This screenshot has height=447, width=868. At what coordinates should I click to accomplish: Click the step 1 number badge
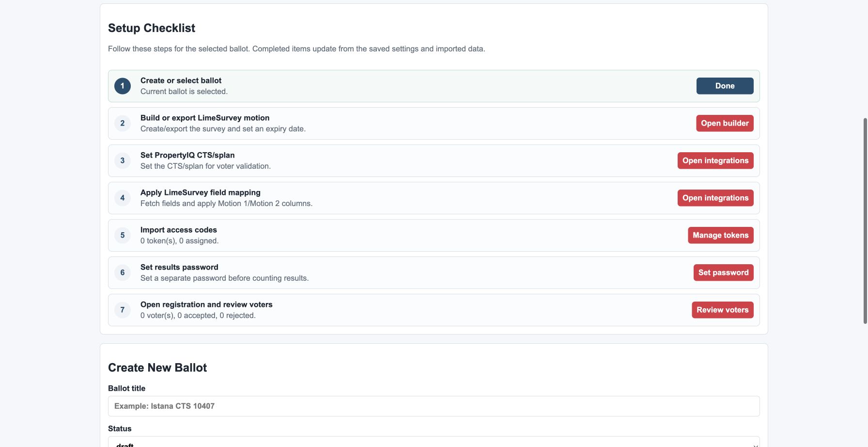[x=123, y=86]
